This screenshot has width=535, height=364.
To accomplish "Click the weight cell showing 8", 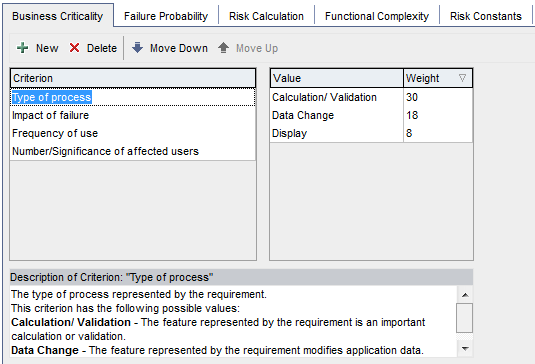I will [438, 133].
